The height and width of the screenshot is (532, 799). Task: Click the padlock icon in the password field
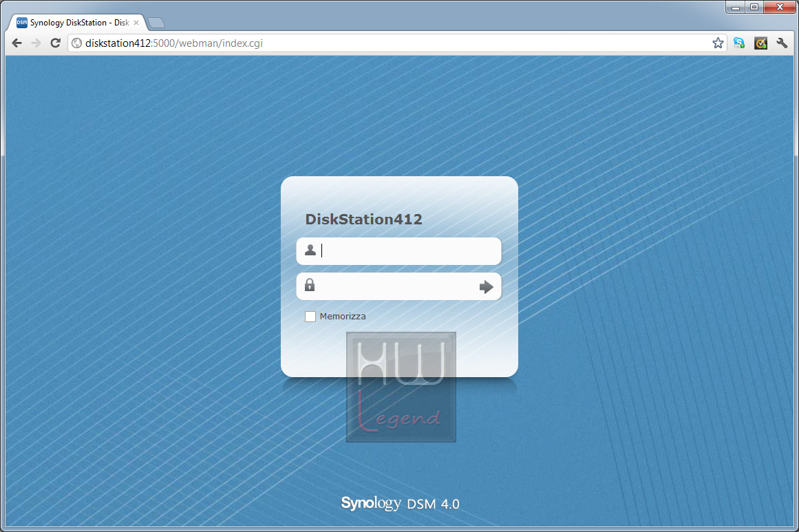click(310, 285)
